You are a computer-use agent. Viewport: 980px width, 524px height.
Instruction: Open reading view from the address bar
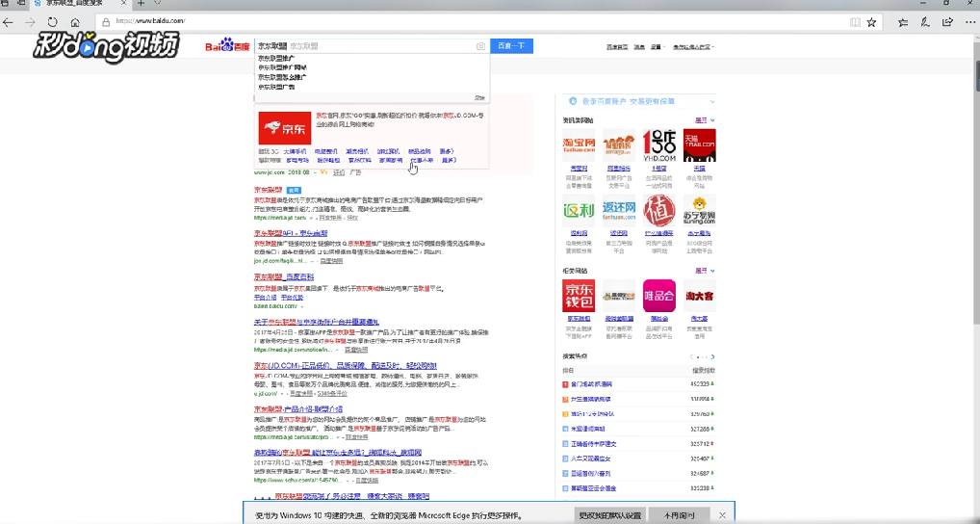coord(855,22)
